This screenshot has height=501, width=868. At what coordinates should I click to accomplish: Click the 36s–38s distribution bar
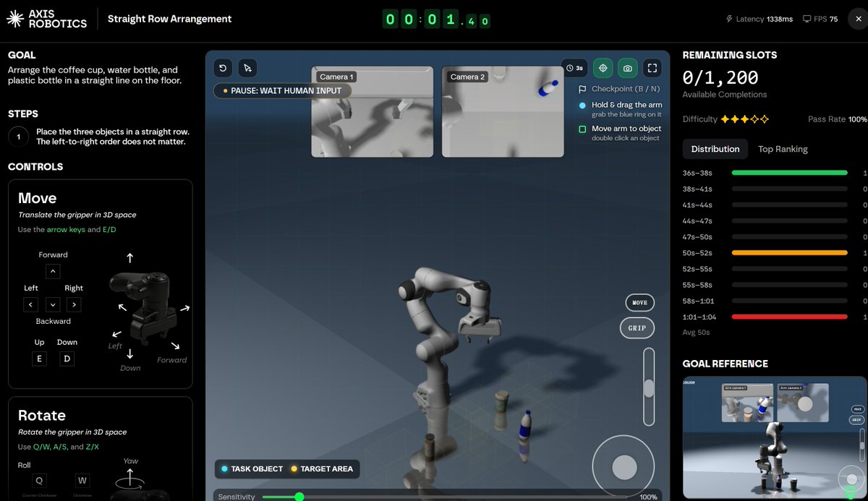[x=789, y=173]
